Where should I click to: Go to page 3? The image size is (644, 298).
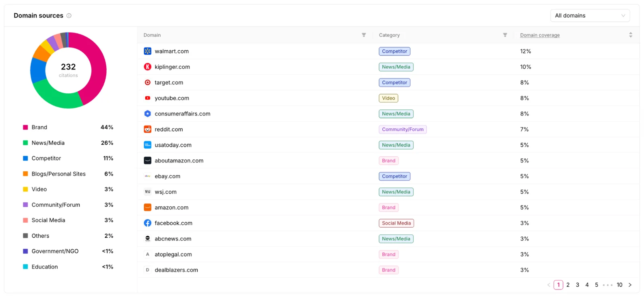(578, 285)
